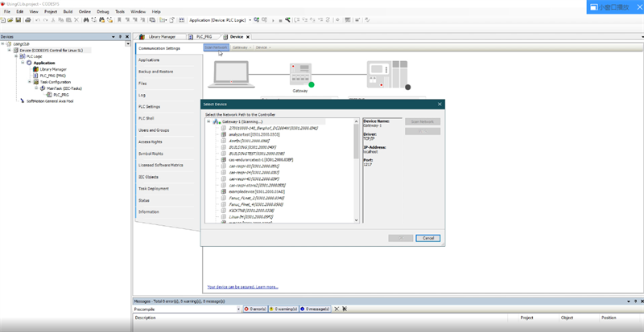Click the Start play toolbar icon
Image resolution: width=644 pixels, height=332 pixels.
pyautogui.click(x=273, y=20)
